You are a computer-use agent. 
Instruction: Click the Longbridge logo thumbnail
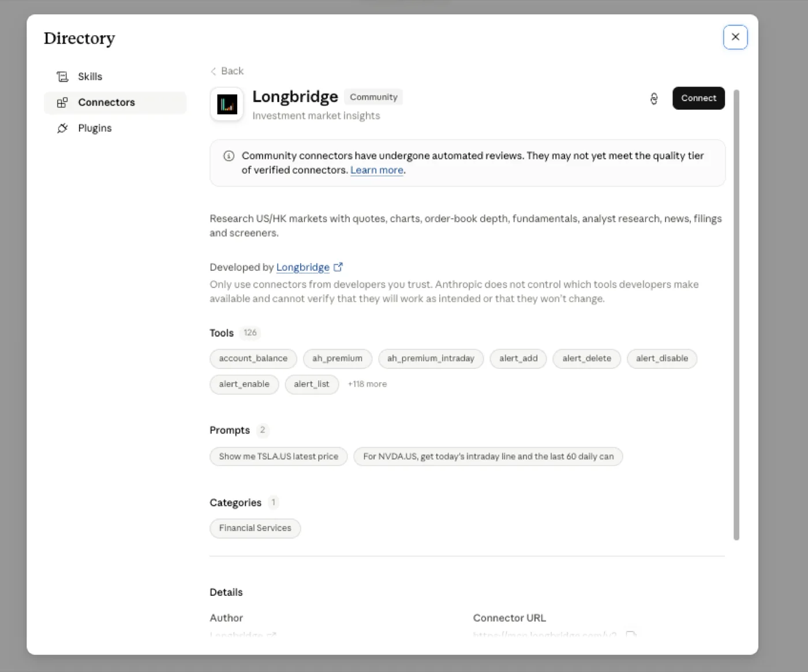(x=227, y=104)
